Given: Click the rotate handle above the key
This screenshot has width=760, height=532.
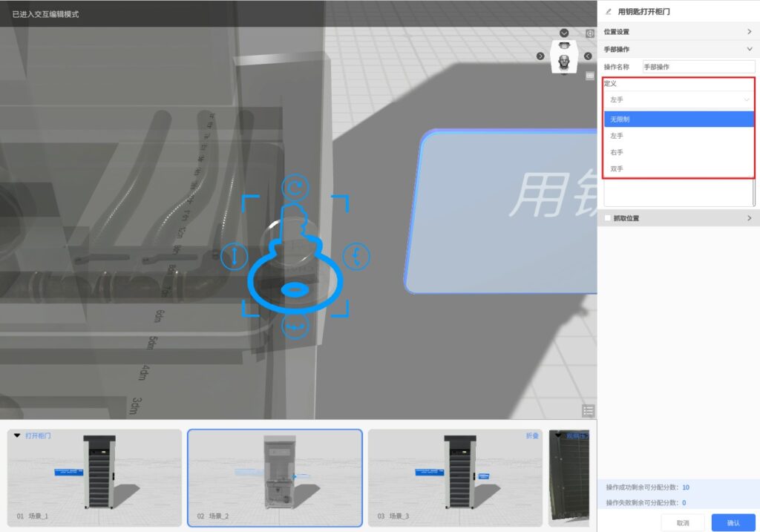Looking at the screenshot, I should 295,188.
